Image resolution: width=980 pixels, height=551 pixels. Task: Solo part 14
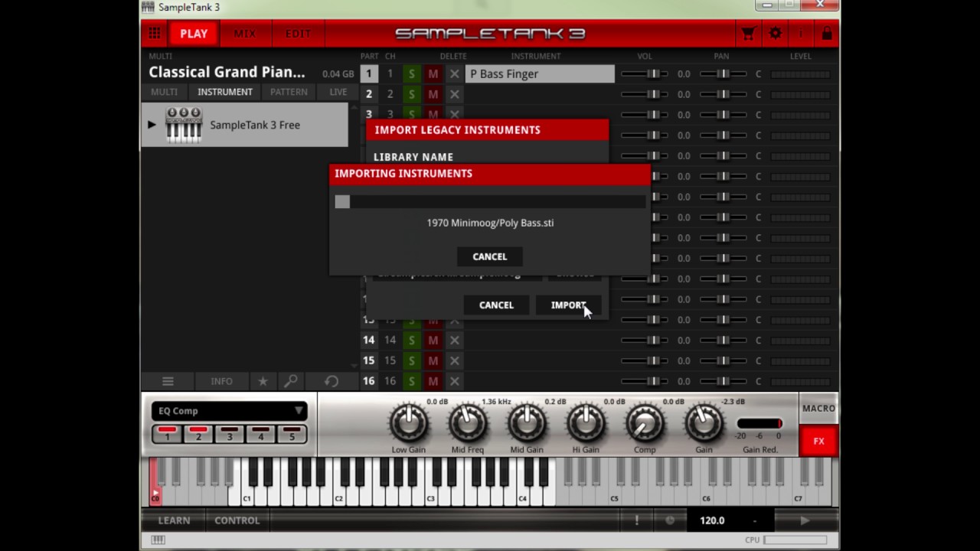click(x=411, y=340)
